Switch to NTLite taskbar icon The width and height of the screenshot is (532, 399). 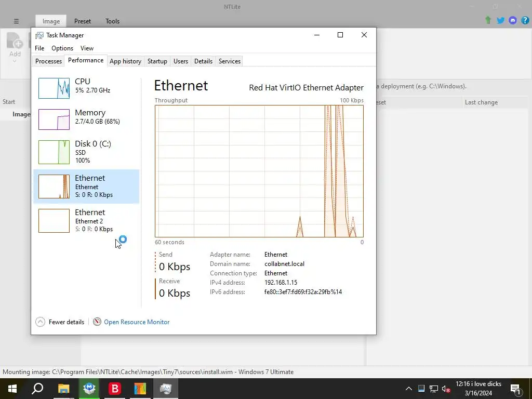[x=89, y=389]
